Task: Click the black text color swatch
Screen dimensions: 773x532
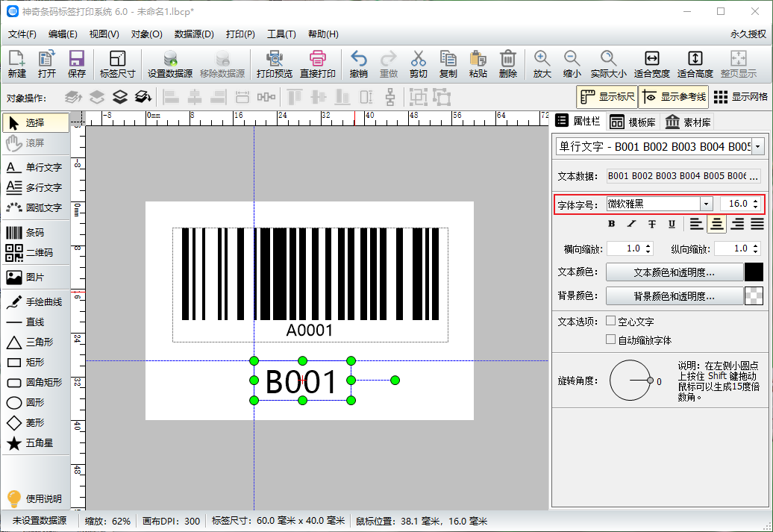Action: tap(754, 272)
